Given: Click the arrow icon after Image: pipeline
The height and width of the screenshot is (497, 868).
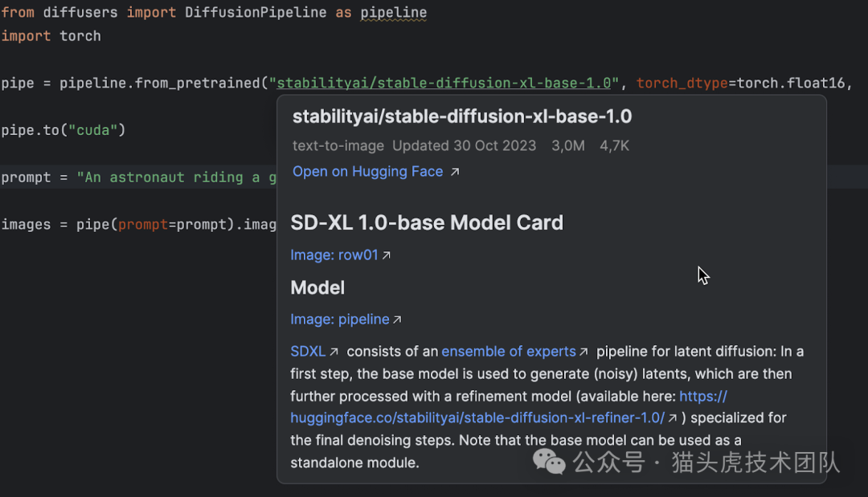Looking at the screenshot, I should pyautogui.click(x=397, y=320).
